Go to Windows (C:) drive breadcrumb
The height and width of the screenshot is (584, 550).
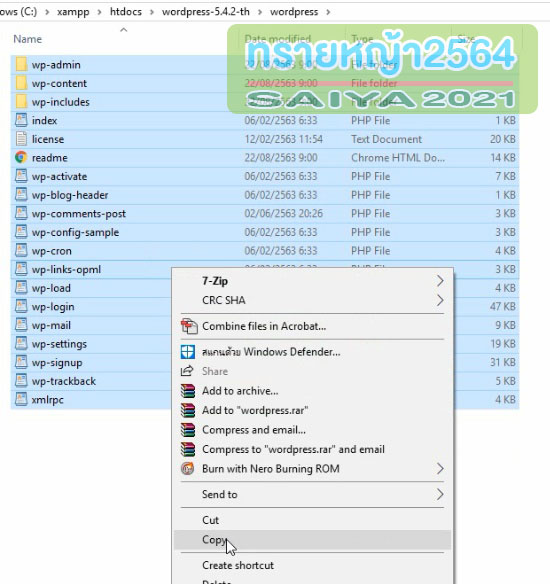point(19,12)
